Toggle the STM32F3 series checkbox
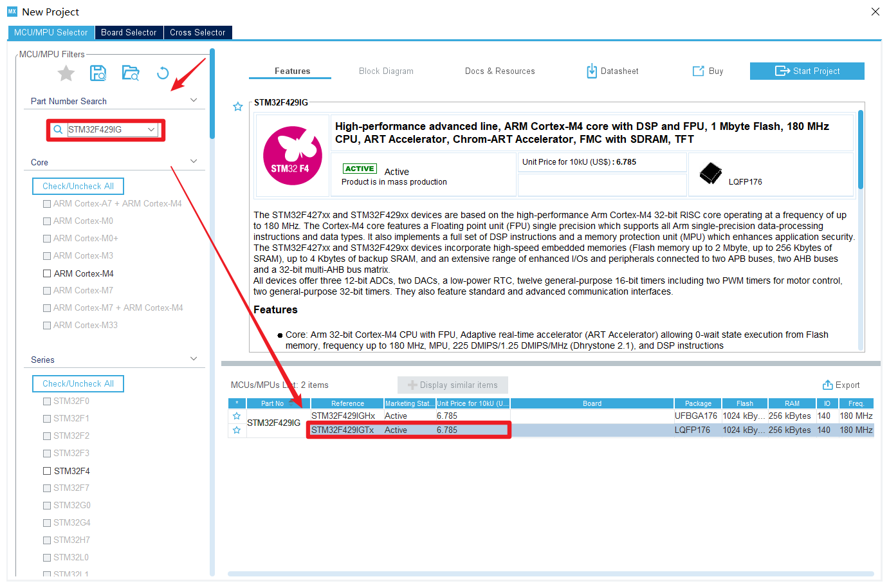 click(x=47, y=454)
